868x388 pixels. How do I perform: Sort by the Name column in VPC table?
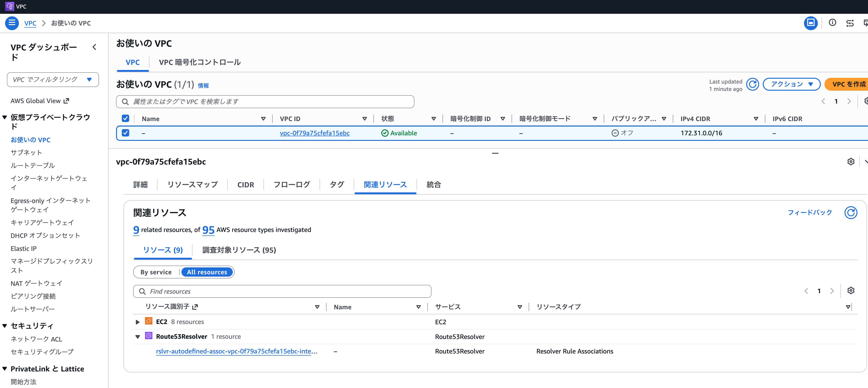(x=263, y=119)
